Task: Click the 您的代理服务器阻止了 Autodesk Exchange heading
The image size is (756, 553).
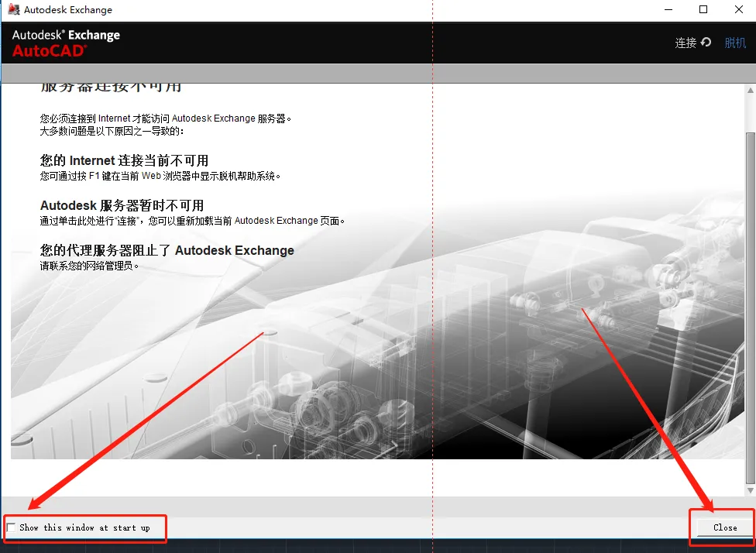Action: 167,250
